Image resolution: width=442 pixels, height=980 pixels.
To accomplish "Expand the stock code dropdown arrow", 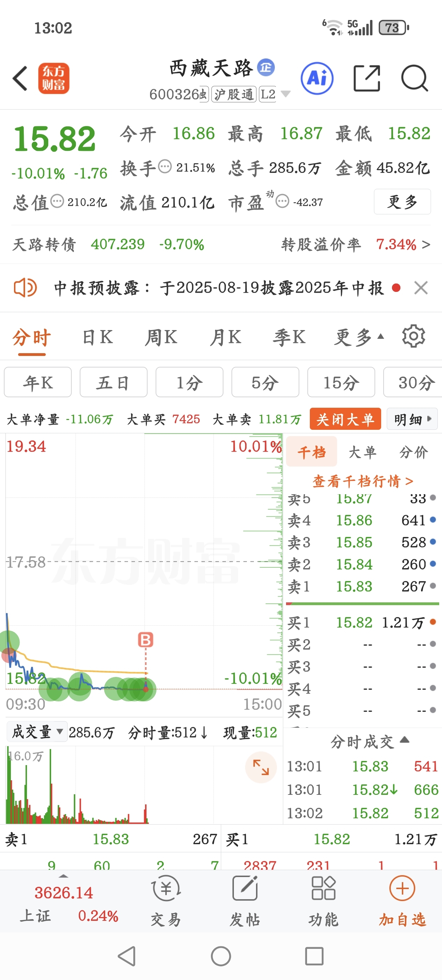I will 285,93.
